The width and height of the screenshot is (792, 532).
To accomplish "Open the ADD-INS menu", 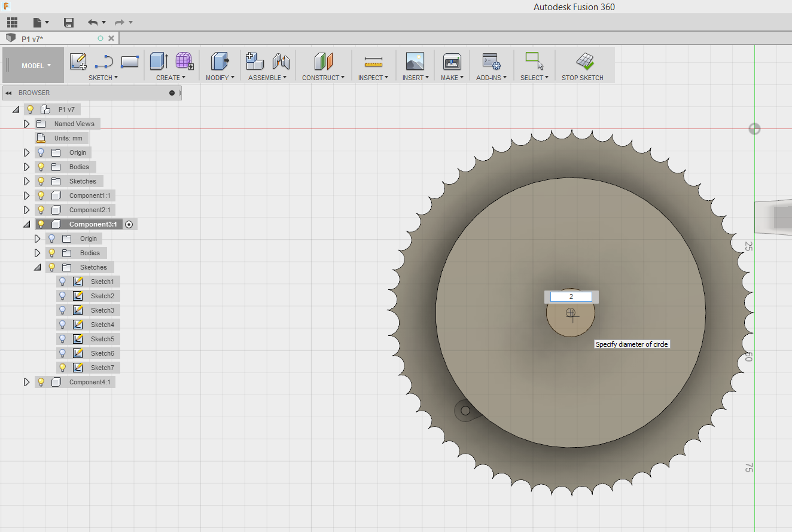I will 492,78.
